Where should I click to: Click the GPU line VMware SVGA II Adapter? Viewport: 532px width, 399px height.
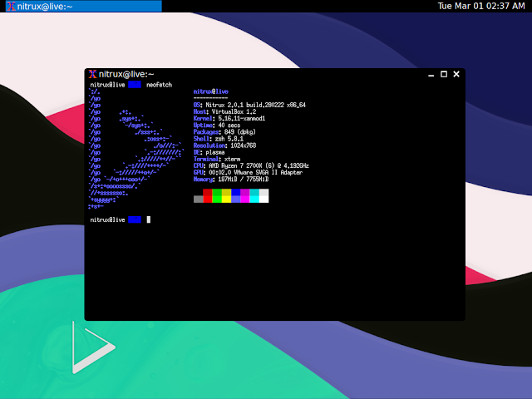click(x=248, y=172)
